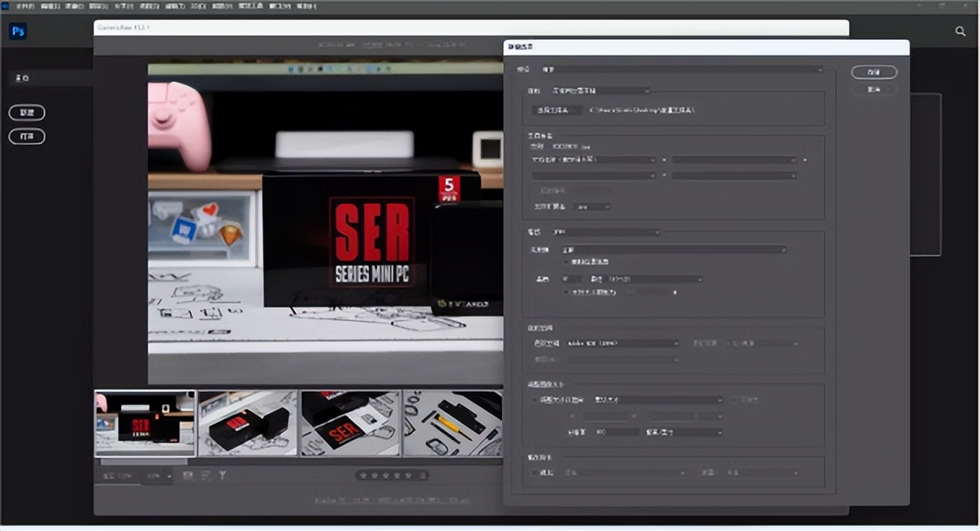Select second filmstrip thumbnail

pyautogui.click(x=247, y=423)
